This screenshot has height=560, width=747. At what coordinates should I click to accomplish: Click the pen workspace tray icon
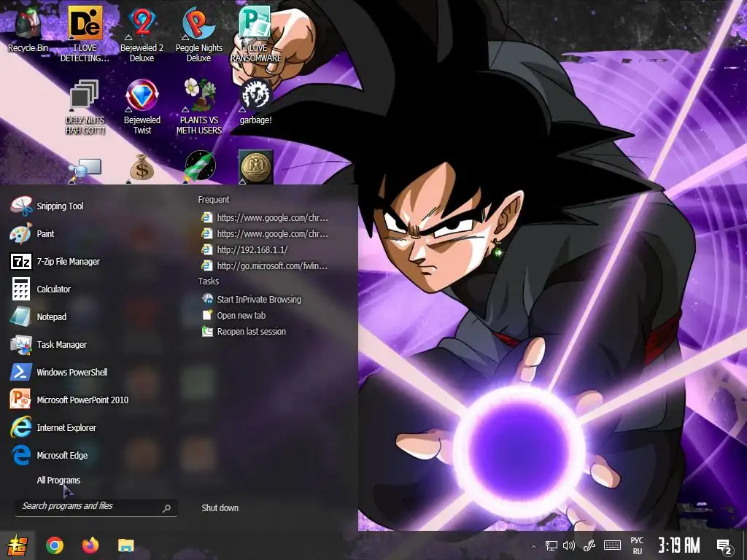[589, 545]
